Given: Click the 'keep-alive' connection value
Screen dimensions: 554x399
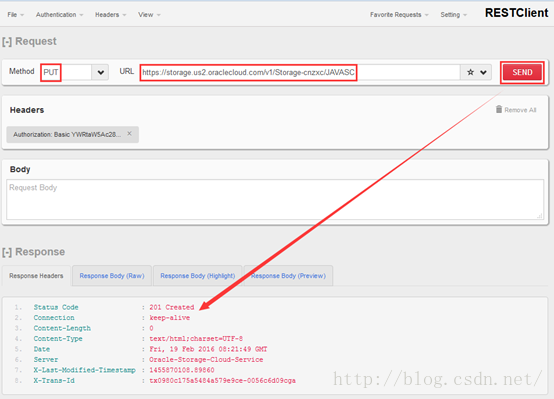Looking at the screenshot, I should point(169,318).
